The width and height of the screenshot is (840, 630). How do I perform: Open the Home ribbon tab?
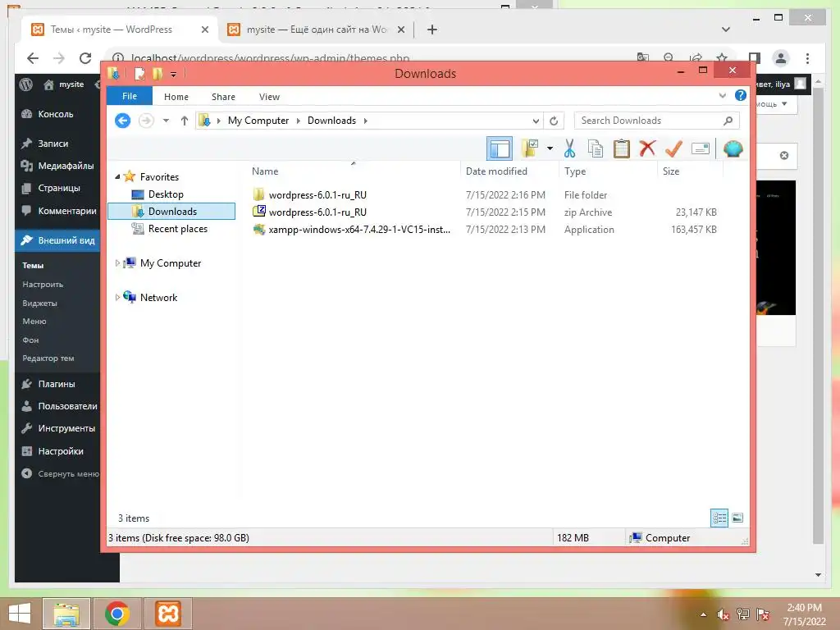176,97
